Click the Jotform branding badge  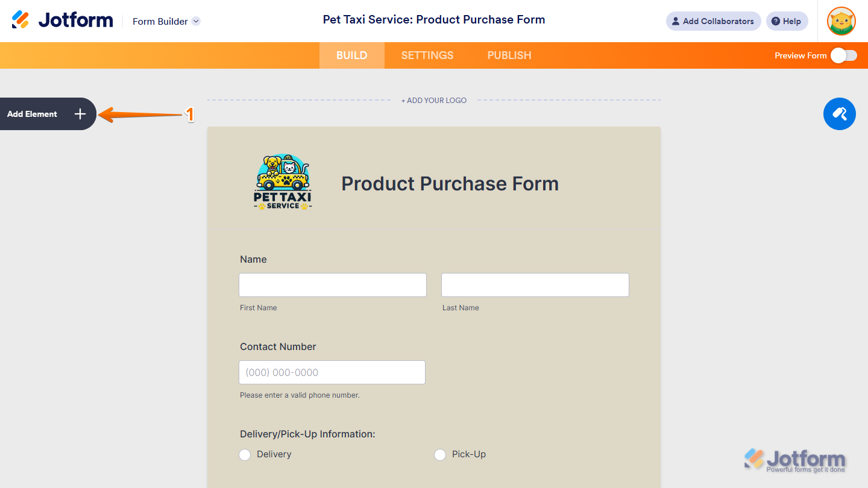(x=794, y=460)
